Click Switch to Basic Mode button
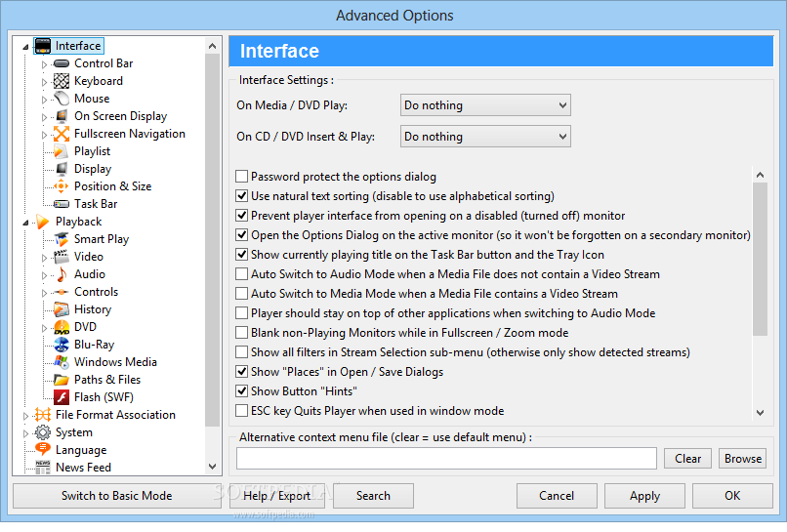The image size is (787, 532). [x=117, y=496]
